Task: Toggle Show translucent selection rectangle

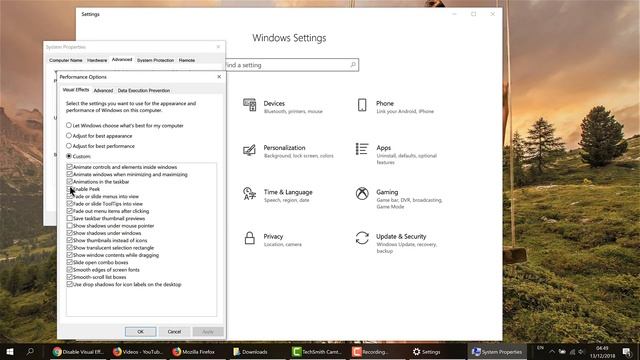Action: [69, 248]
